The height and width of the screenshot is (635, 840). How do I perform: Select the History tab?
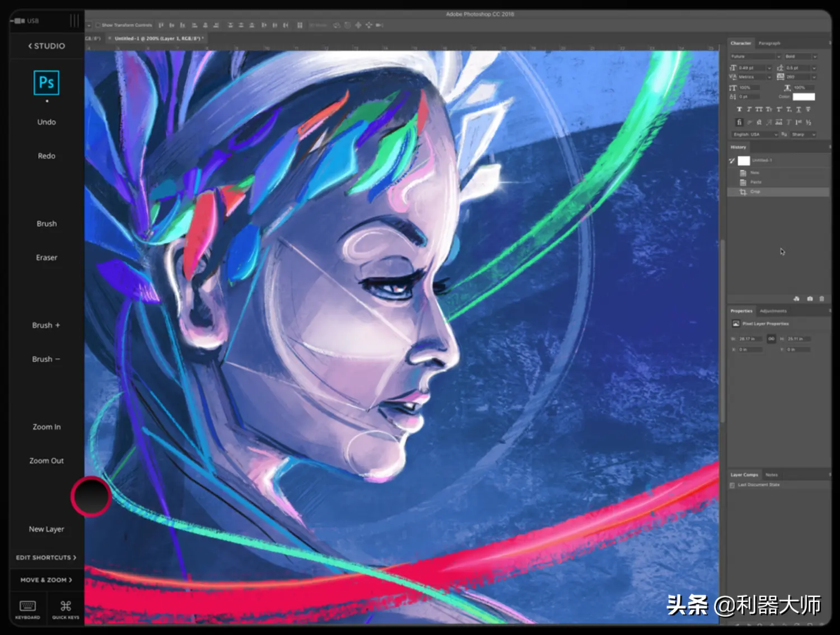point(738,147)
